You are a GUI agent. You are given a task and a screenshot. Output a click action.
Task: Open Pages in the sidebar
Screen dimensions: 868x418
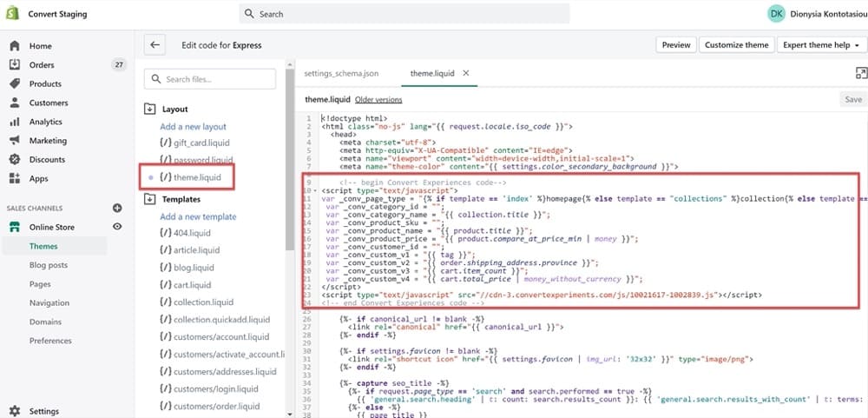[40, 284]
